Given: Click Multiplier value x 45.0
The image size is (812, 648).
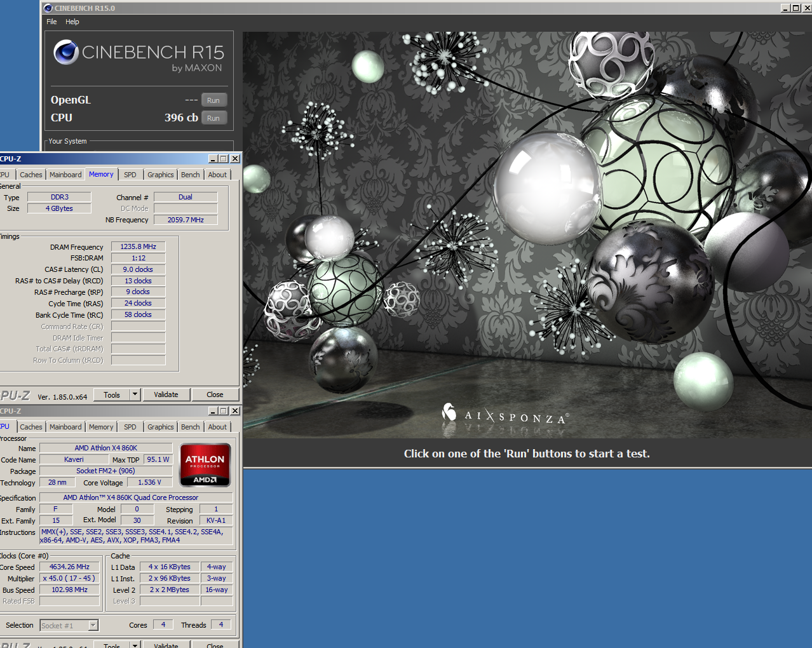Looking at the screenshot, I should tap(70, 578).
